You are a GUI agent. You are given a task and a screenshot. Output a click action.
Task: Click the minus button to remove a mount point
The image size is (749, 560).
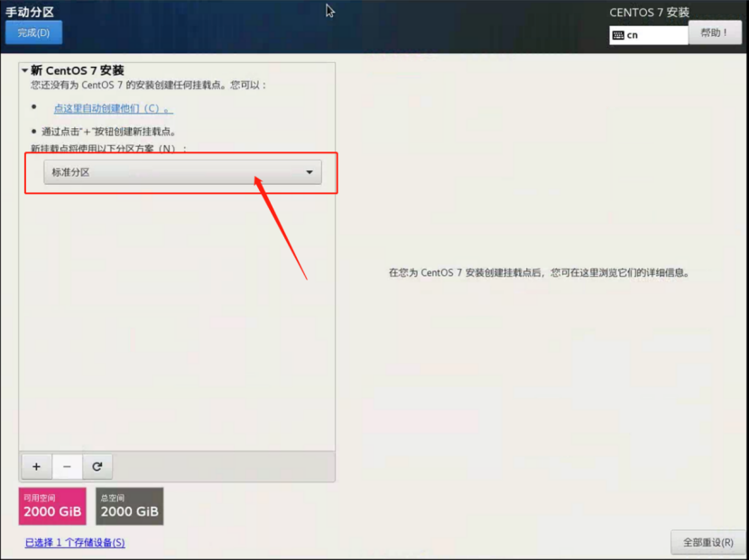(x=67, y=466)
